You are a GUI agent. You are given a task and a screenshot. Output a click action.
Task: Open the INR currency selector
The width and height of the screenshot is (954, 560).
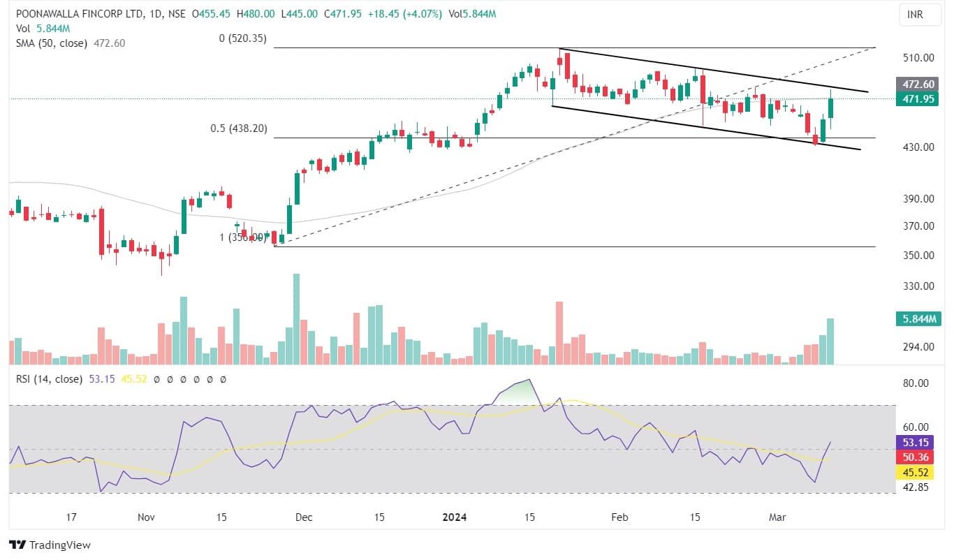[915, 14]
